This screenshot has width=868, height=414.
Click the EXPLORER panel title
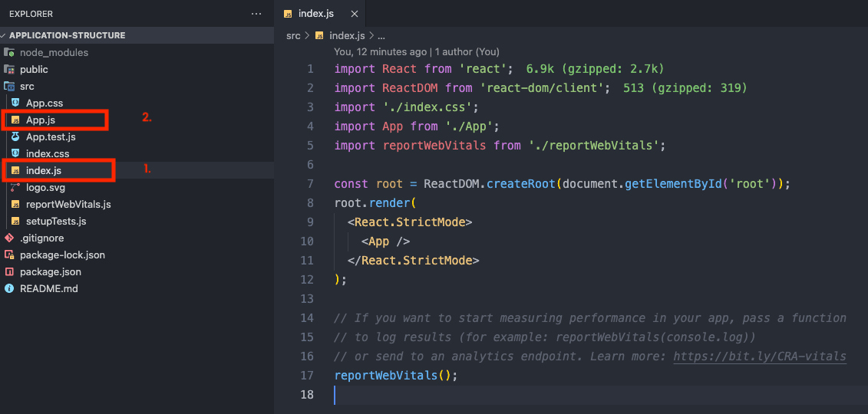31,14
